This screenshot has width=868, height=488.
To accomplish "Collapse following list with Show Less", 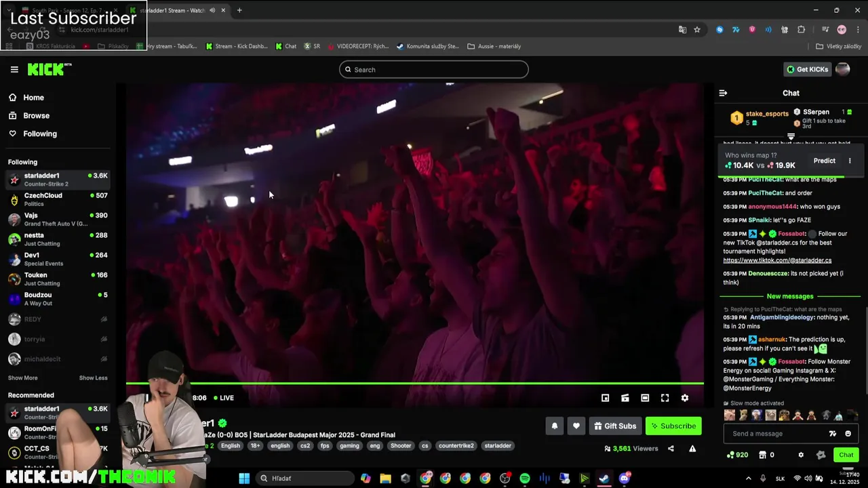I will [x=93, y=378].
